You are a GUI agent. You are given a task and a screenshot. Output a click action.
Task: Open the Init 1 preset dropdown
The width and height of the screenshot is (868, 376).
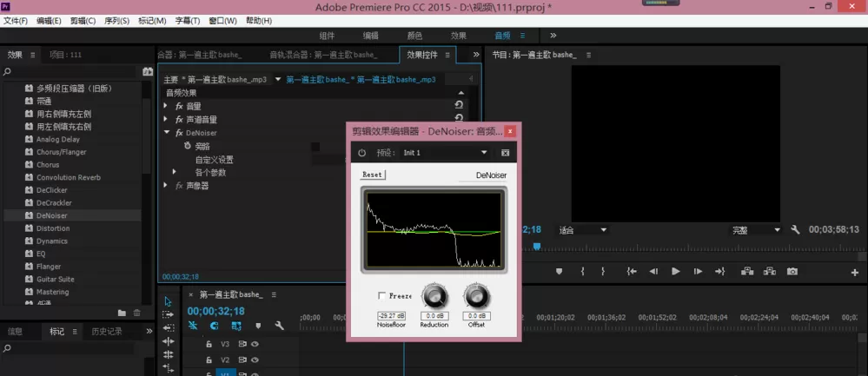pyautogui.click(x=445, y=153)
